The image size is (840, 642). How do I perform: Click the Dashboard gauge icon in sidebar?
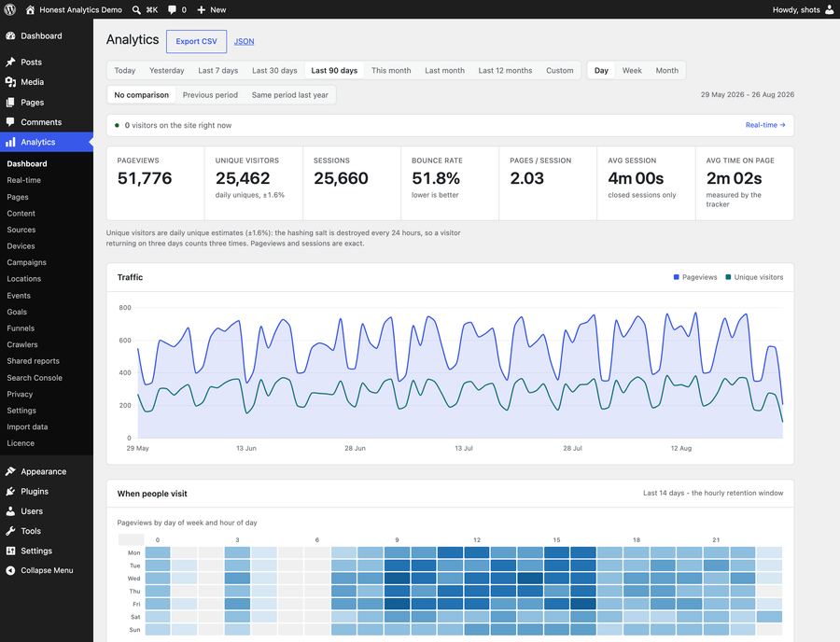[x=10, y=35]
